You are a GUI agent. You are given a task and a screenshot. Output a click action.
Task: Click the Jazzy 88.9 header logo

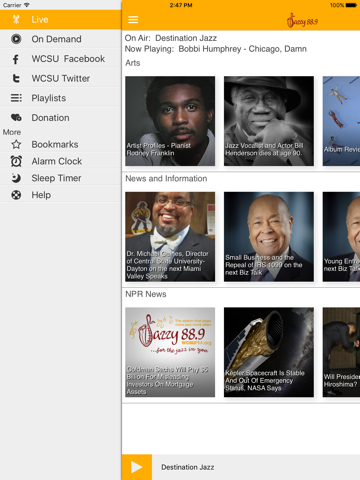(x=302, y=20)
